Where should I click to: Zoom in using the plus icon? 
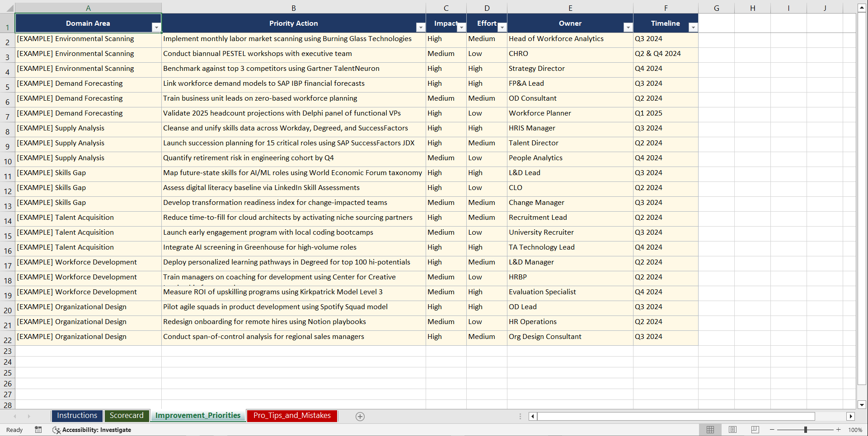[838, 430]
